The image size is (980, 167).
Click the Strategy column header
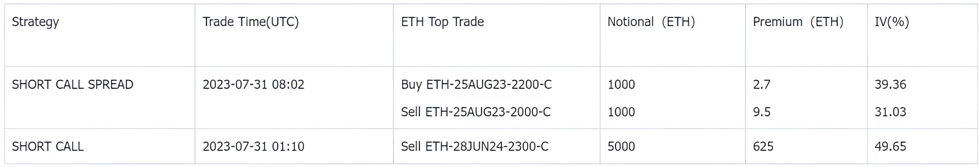pos(35,22)
